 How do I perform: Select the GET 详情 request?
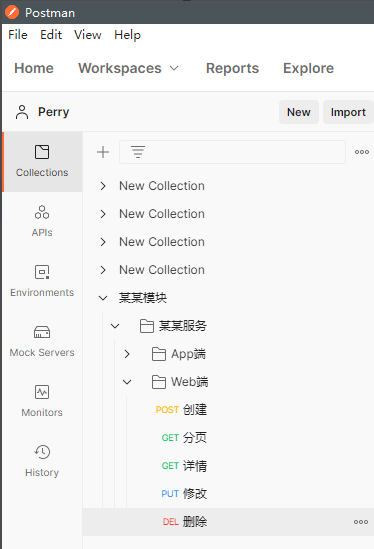point(228,466)
